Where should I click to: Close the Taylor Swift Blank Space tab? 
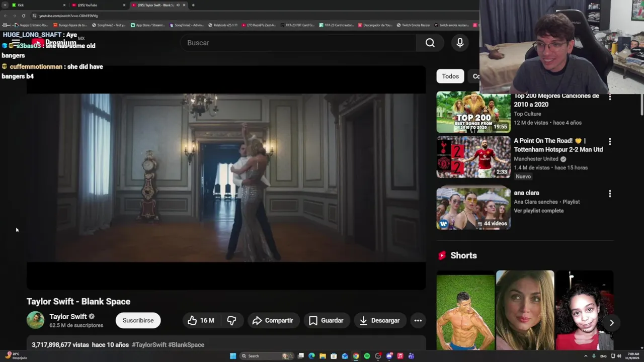click(x=184, y=5)
